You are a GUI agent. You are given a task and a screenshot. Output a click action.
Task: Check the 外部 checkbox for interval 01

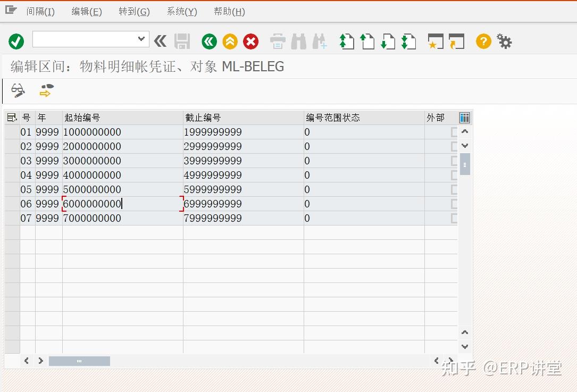pos(453,132)
